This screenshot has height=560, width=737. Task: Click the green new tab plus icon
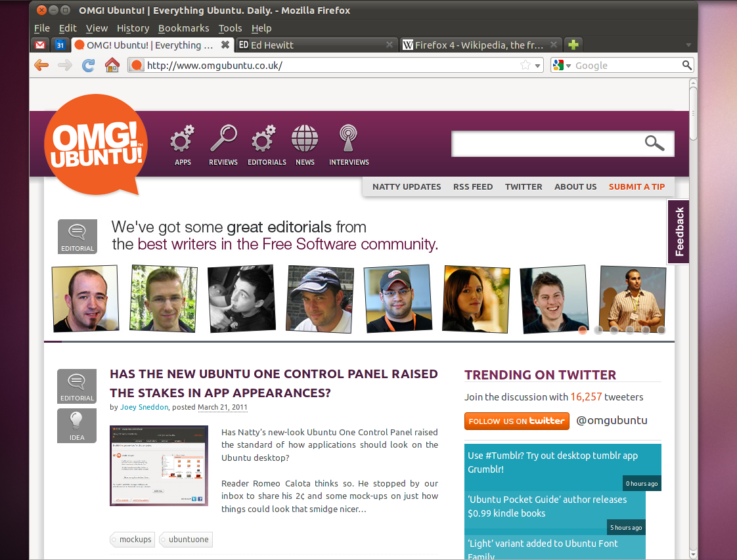pos(573,45)
